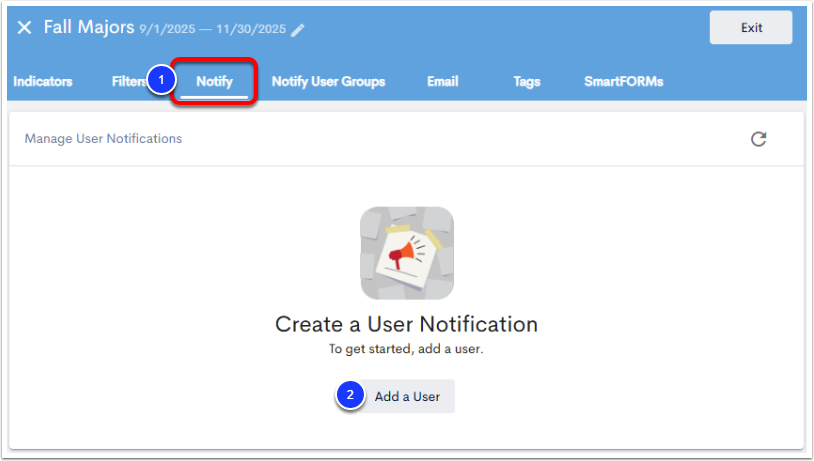Screen dimensions: 814x461
Task: Click the Exit button
Action: [751, 28]
